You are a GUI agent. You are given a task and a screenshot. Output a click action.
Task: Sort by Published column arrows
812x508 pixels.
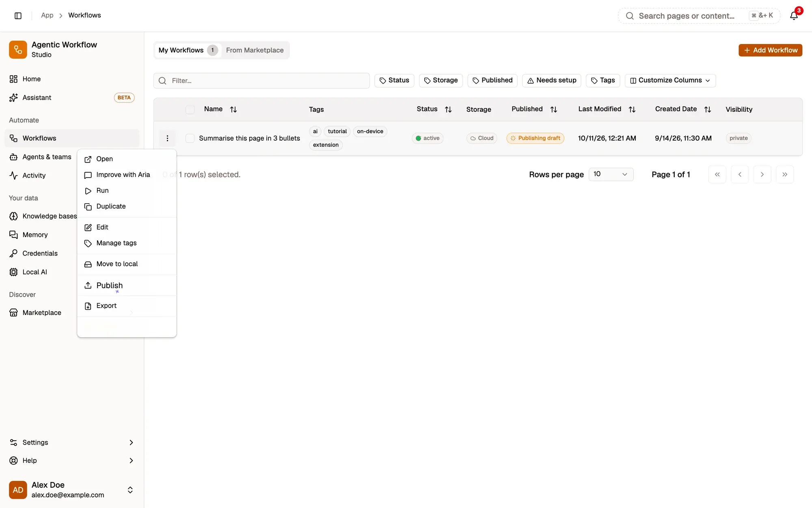[554, 109]
